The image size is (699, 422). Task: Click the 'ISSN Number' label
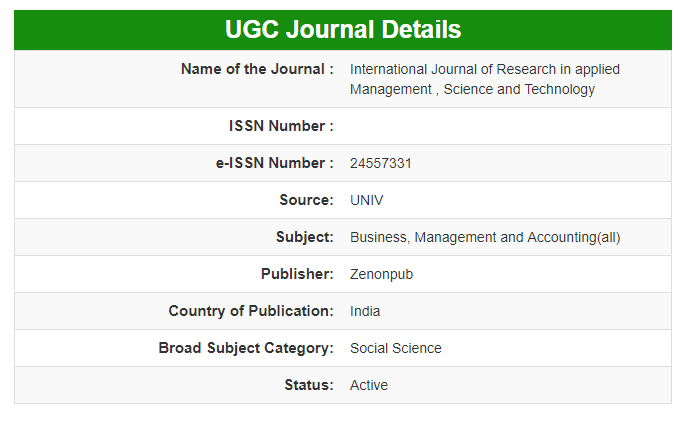[x=281, y=126]
